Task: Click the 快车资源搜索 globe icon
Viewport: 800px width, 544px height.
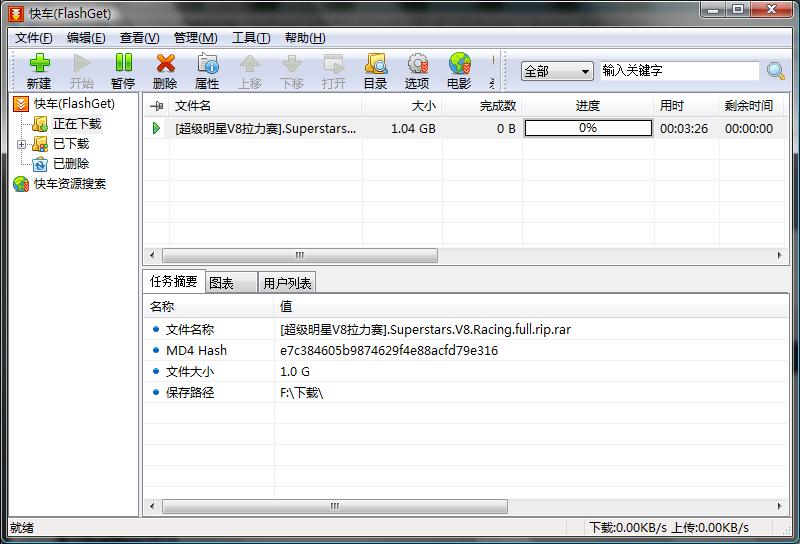Action: [21, 184]
